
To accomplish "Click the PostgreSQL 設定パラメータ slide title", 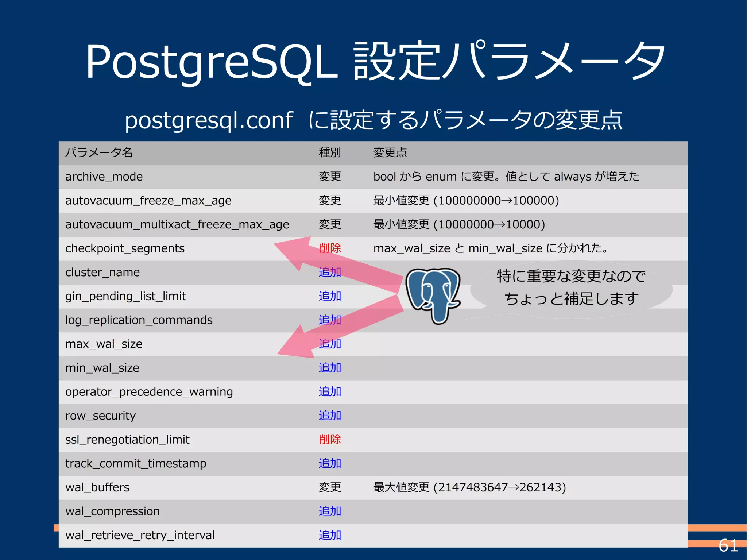I will 376,61.
